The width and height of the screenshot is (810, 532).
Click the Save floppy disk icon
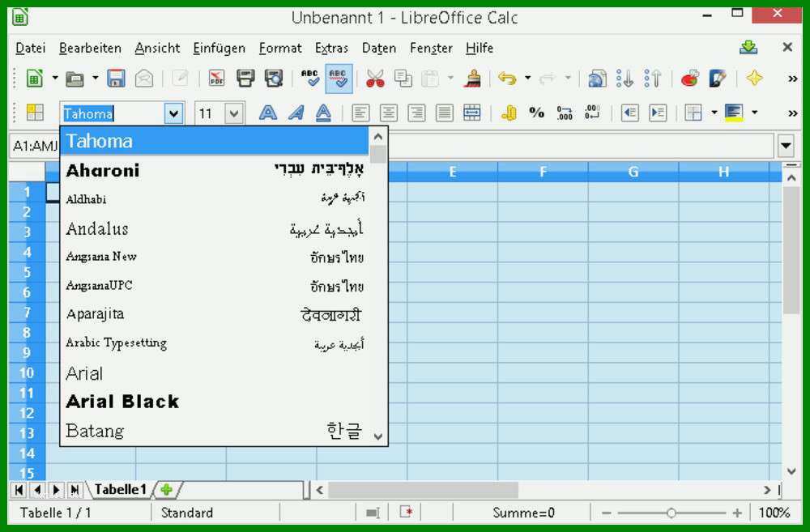point(116,79)
